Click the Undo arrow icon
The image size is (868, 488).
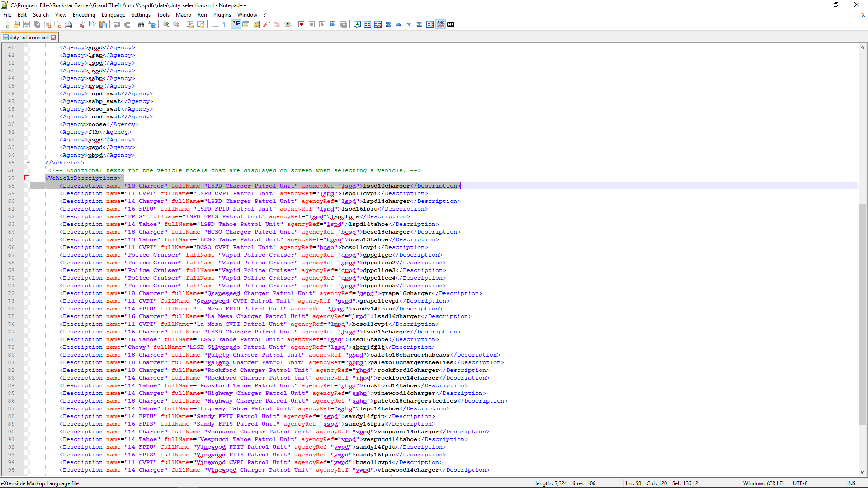[117, 24]
